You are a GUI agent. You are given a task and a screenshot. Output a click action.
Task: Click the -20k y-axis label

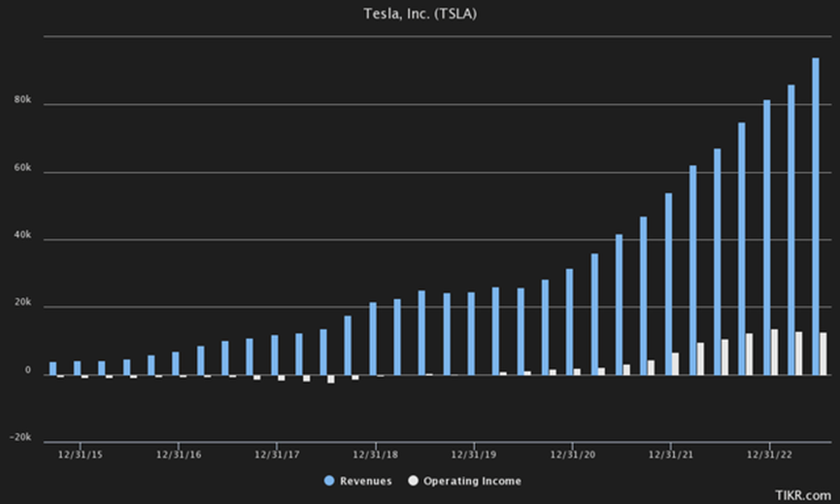coord(20,438)
